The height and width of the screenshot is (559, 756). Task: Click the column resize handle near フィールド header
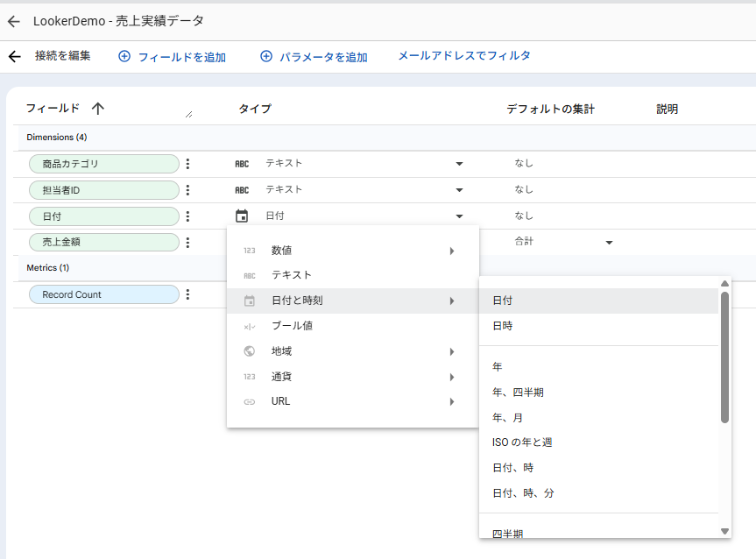tap(189, 114)
